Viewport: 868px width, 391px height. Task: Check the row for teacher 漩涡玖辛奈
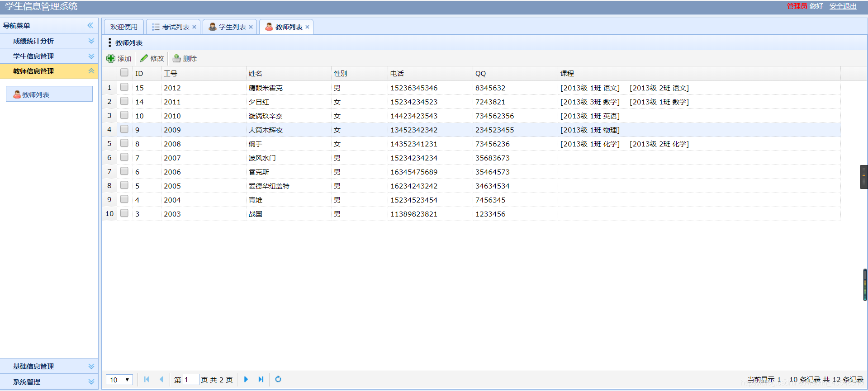point(124,115)
